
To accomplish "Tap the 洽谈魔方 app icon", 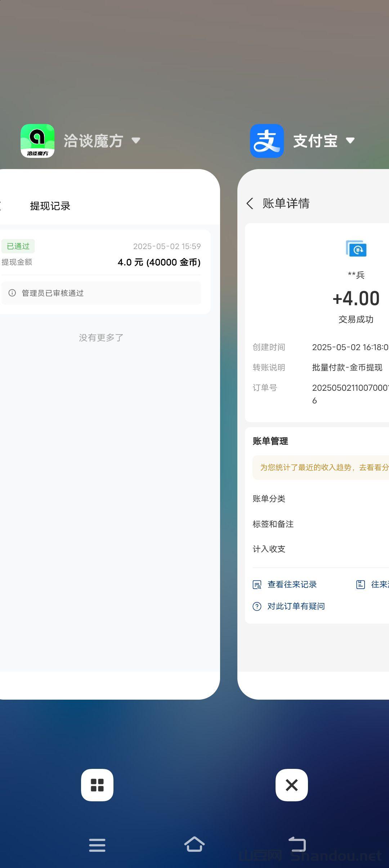I will 37,141.
